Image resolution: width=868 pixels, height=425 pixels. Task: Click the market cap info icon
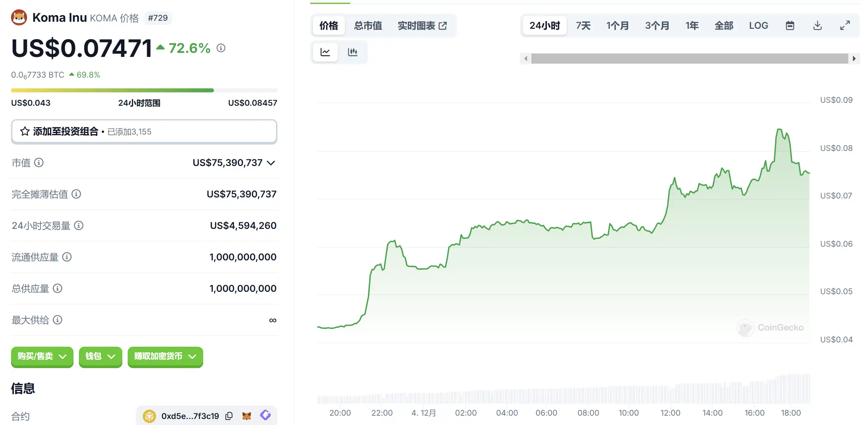tap(39, 163)
